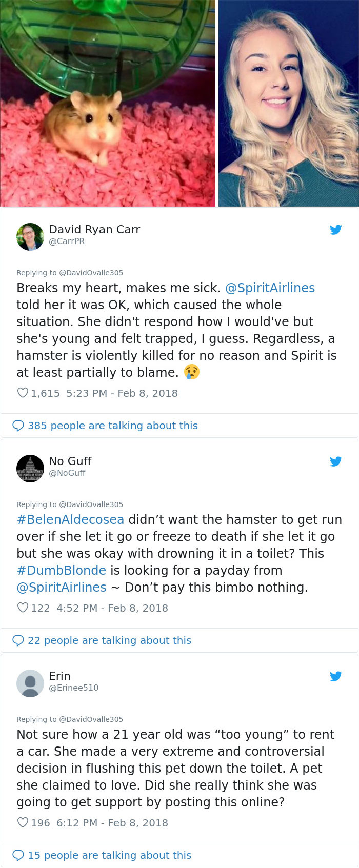Click David Ryan Carr's profile avatar

pos(30,236)
